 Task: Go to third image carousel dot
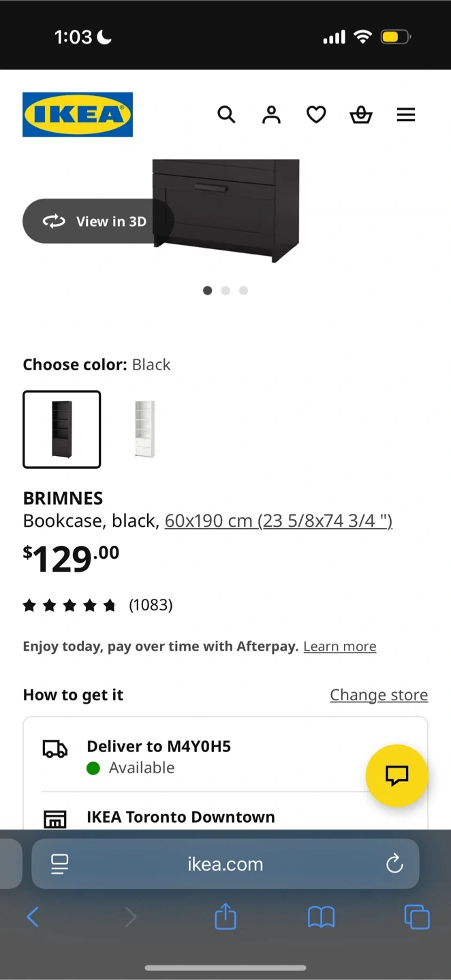(x=243, y=291)
